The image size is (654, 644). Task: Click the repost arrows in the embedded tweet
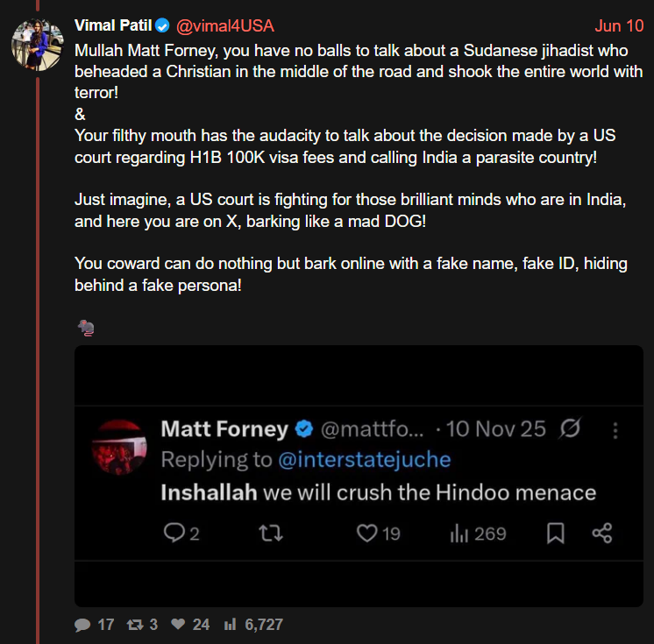coord(271,533)
